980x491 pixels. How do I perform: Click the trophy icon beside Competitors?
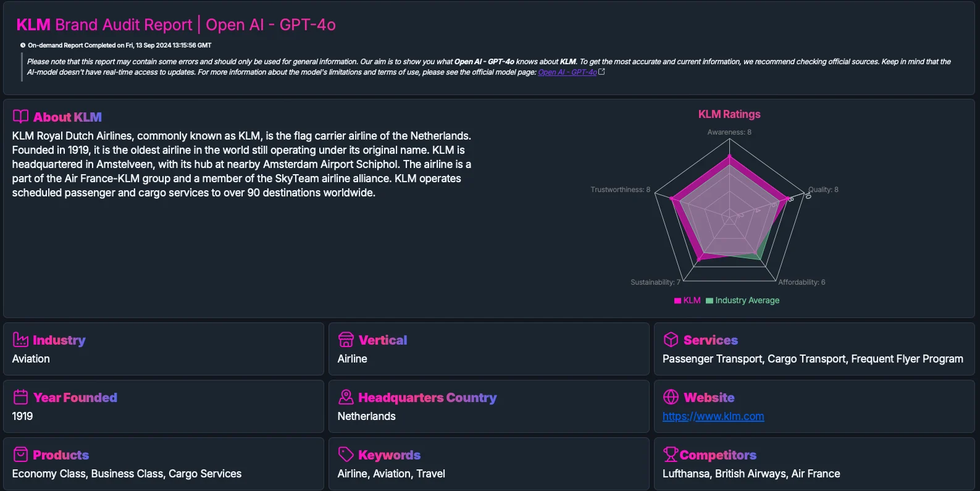click(669, 454)
